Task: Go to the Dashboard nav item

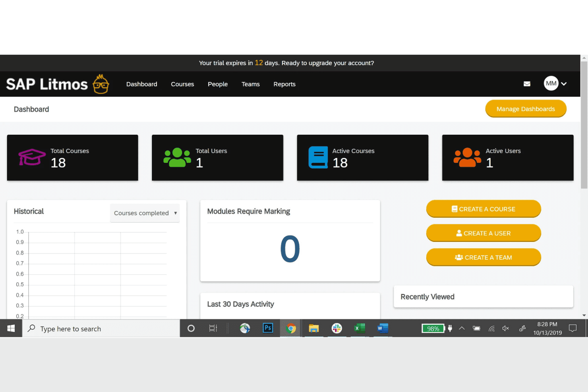Action: (142, 84)
